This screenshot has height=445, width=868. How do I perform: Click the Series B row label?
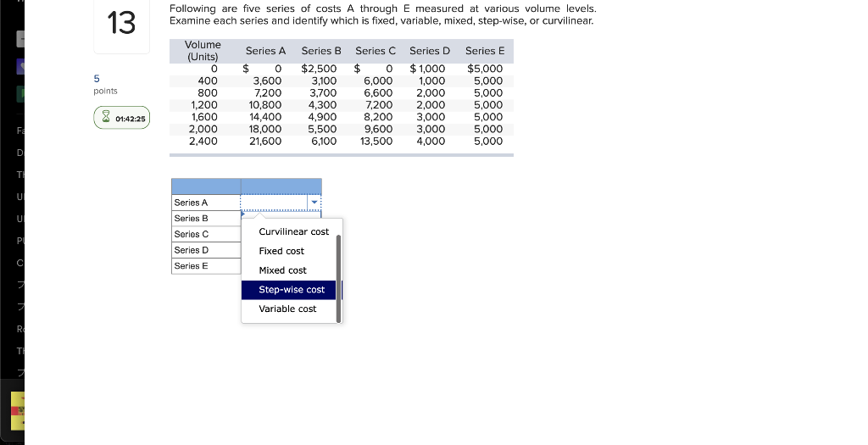click(191, 219)
